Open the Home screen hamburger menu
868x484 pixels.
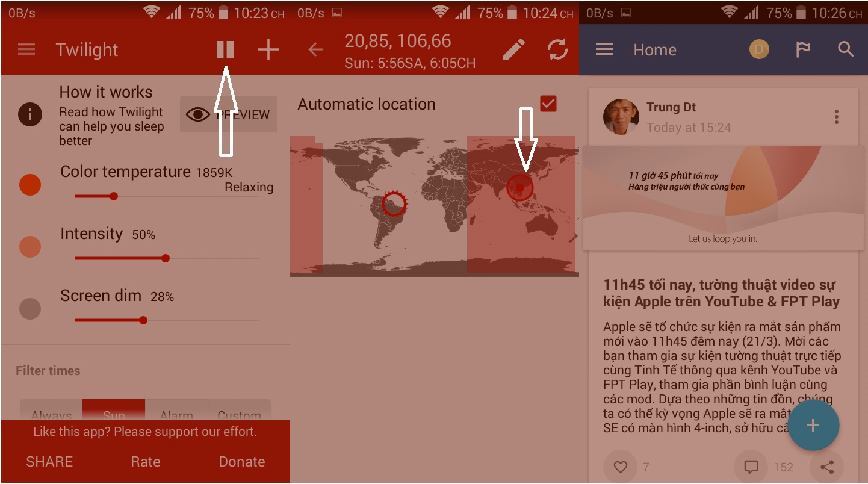click(x=604, y=49)
